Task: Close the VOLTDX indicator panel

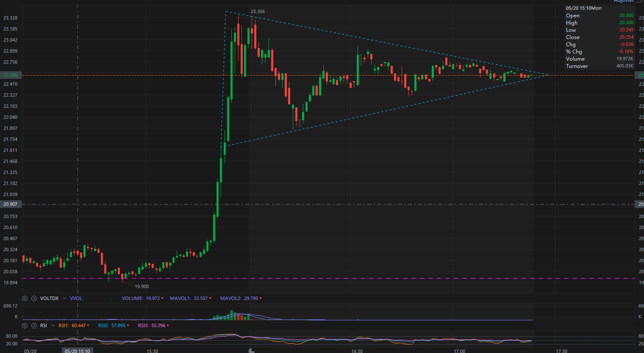Action: 34,298
